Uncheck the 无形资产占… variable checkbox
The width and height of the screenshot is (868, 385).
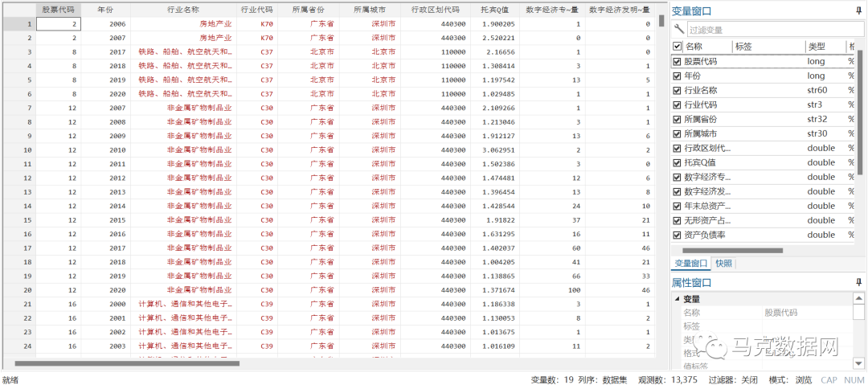677,220
